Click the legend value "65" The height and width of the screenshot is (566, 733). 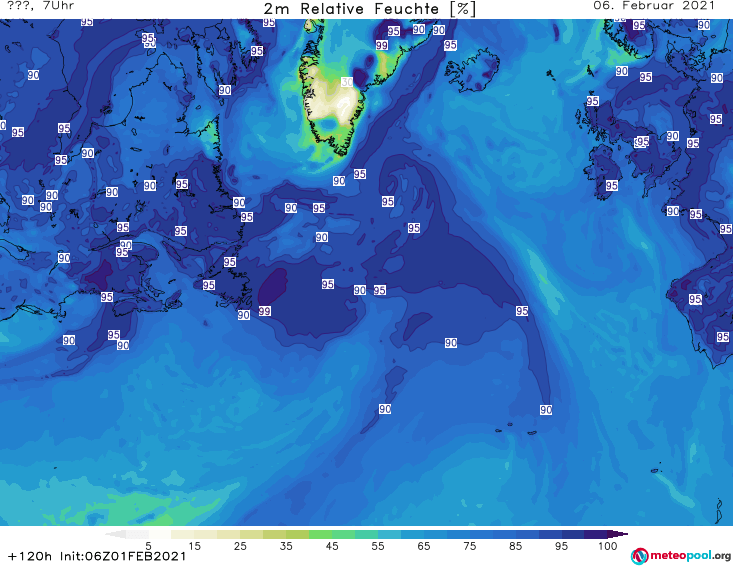click(424, 546)
